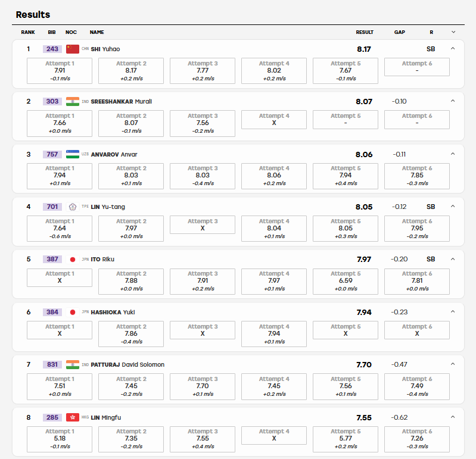Click the RANK column header
The width and height of the screenshot is (476, 459).
(x=28, y=32)
